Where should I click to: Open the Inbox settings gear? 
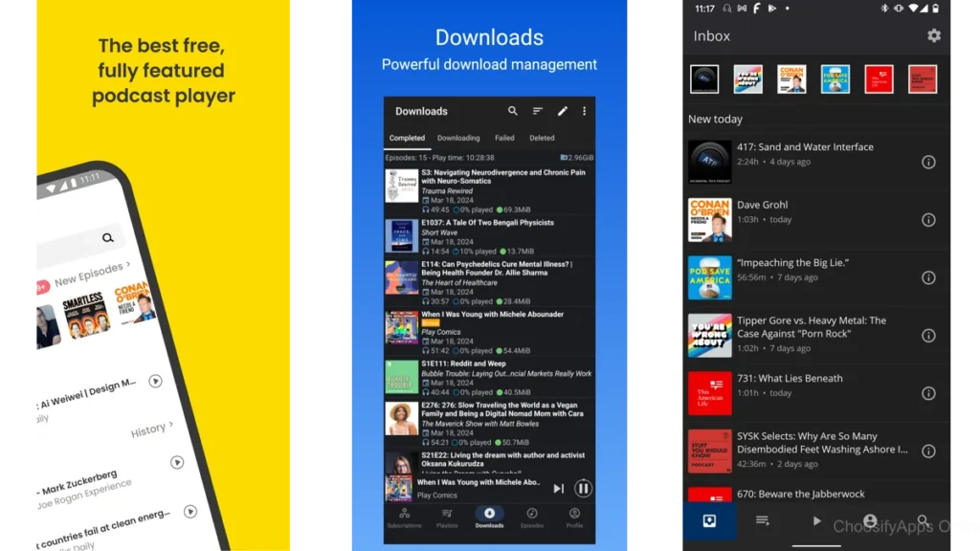click(934, 35)
